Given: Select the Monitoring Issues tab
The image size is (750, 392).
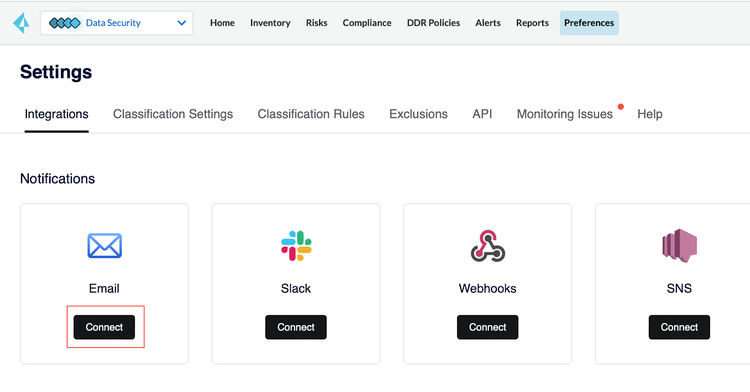Looking at the screenshot, I should (x=564, y=114).
